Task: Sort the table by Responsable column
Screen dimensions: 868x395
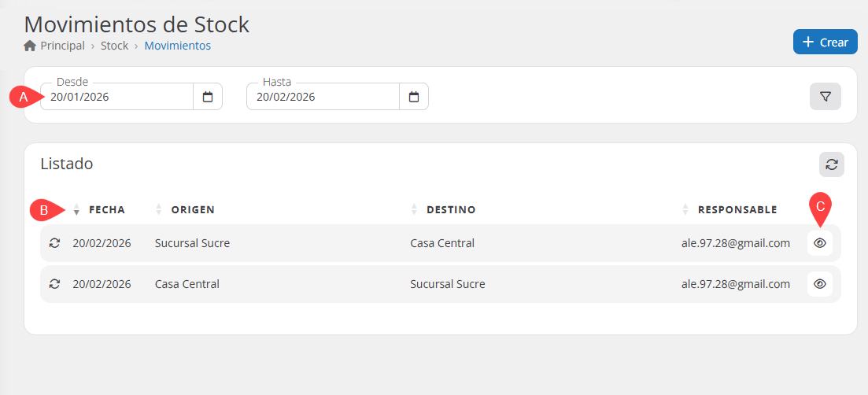Action: click(737, 209)
